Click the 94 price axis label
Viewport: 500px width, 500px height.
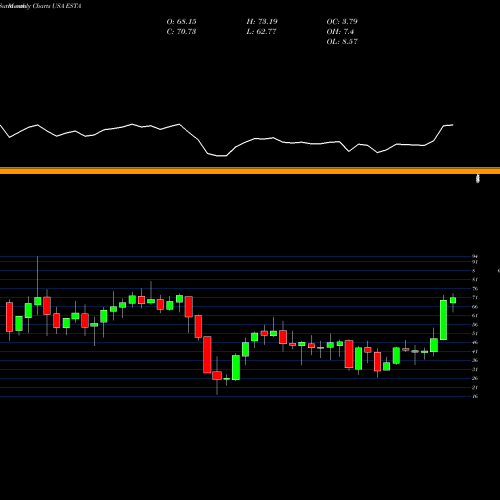click(x=475, y=257)
